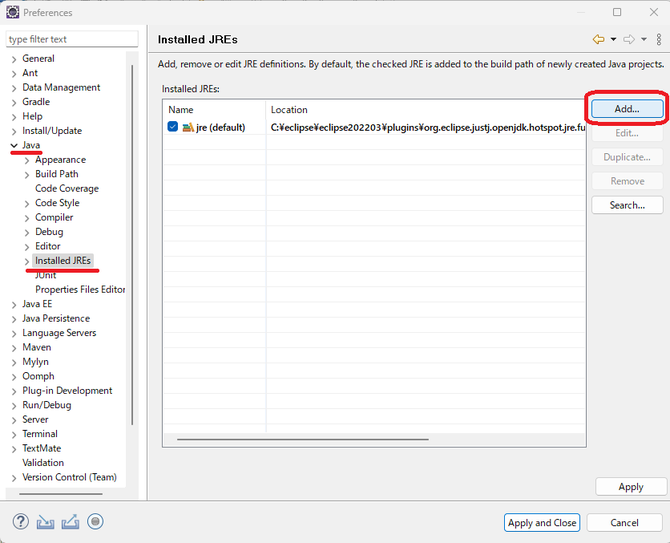The image size is (670, 543).
Task: Select Help in the tree
Action: (32, 116)
